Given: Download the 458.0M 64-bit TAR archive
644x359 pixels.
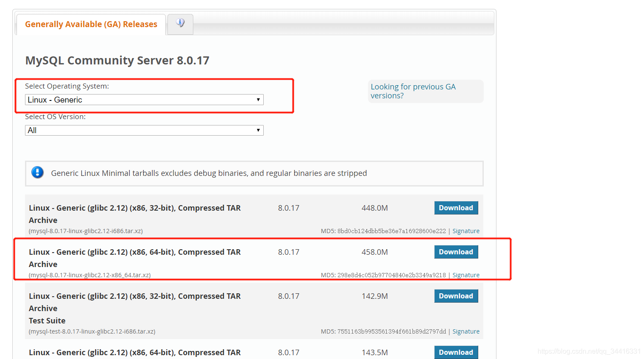Looking at the screenshot, I should [x=456, y=252].
